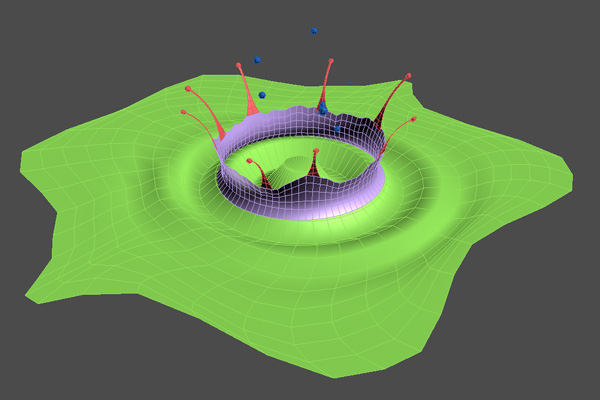
Task: Select the topmost blue droplet in the viewport
Action: click(314, 31)
